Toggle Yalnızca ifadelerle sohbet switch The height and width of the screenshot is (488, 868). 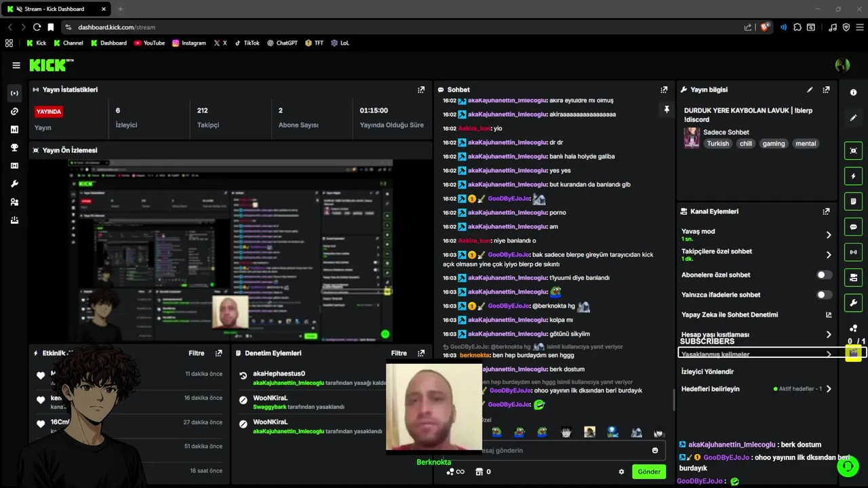[824, 295]
